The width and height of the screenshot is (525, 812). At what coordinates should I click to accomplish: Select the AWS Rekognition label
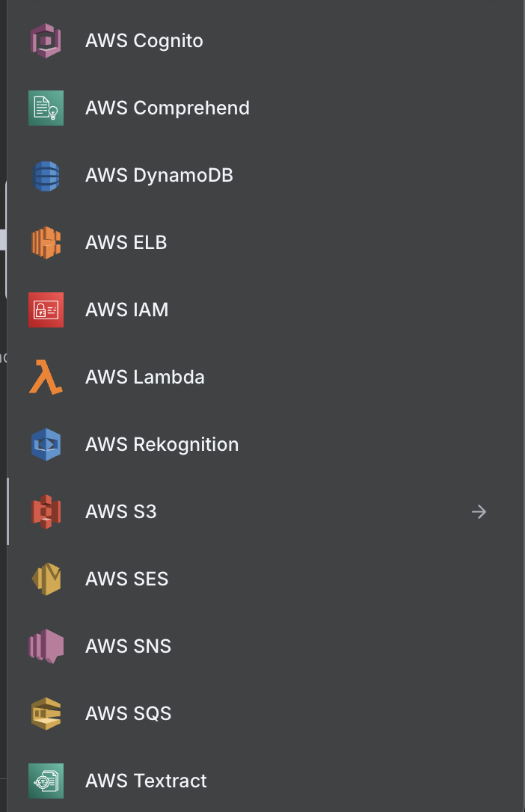click(x=162, y=444)
